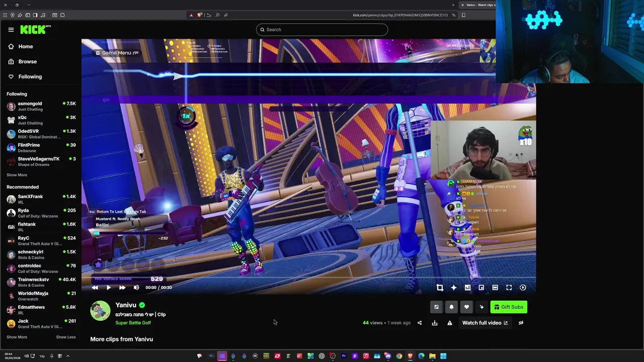This screenshot has width=644, height=362.
Task: Fast forward the clip
Action: [122, 288]
